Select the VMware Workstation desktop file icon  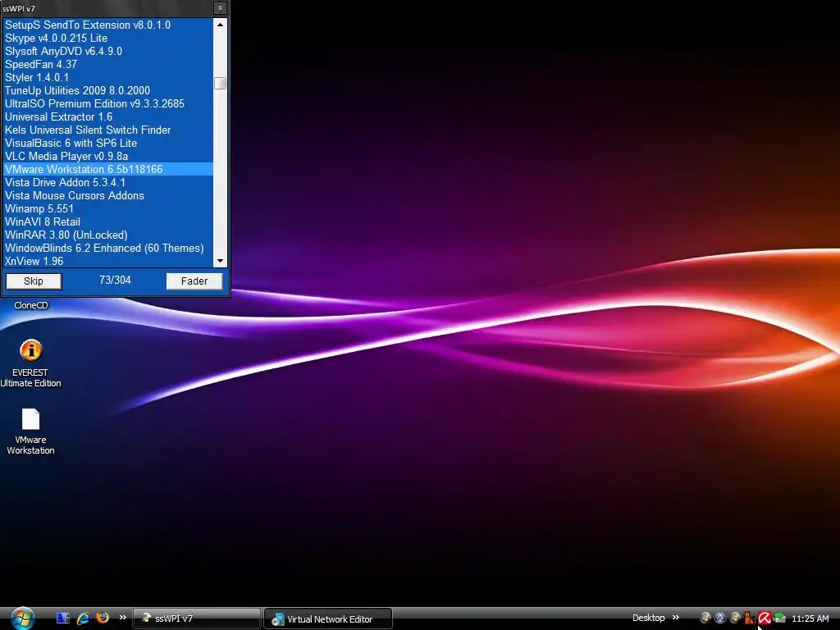tap(30, 431)
